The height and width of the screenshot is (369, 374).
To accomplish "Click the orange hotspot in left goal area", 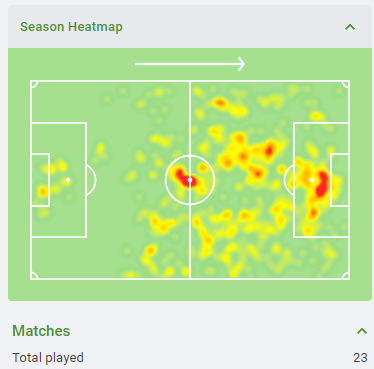I will pos(43,192).
